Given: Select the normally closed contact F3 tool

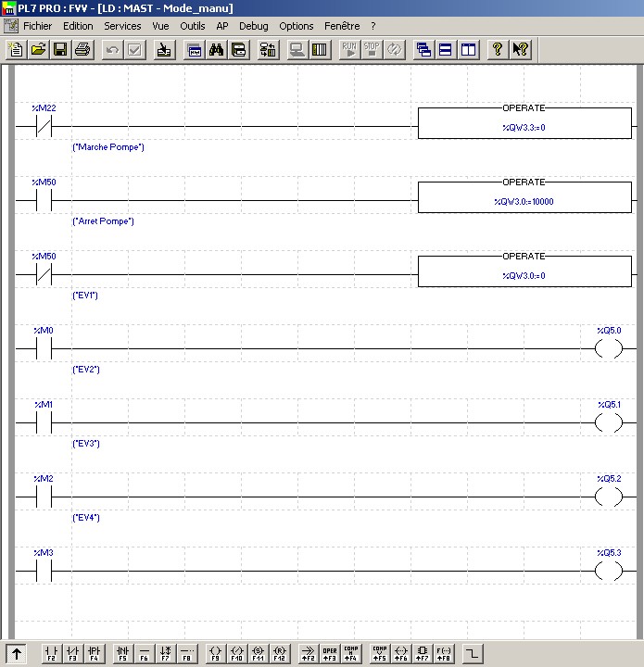Looking at the screenshot, I should pos(72,652).
